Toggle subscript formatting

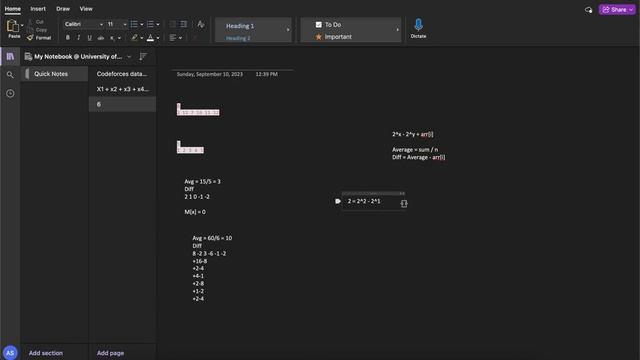112,38
